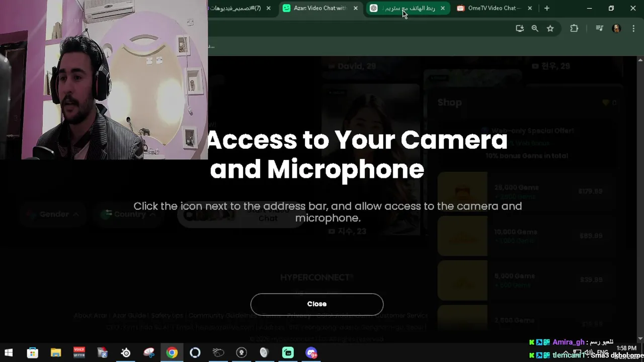Click the page vertical scrollbar
The width and height of the screenshot is (644, 362).
pos(640,199)
